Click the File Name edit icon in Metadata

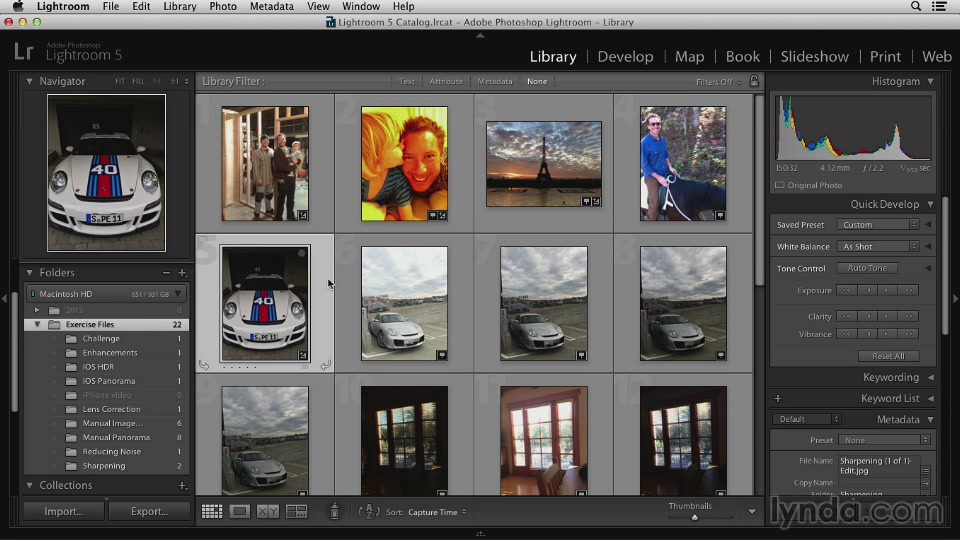(x=925, y=470)
